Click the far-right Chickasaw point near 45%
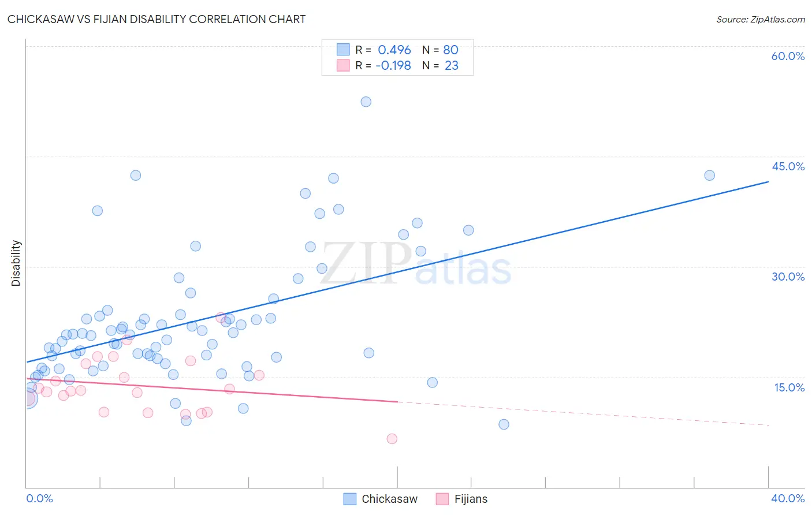The width and height of the screenshot is (812, 515). pyautogui.click(x=710, y=176)
